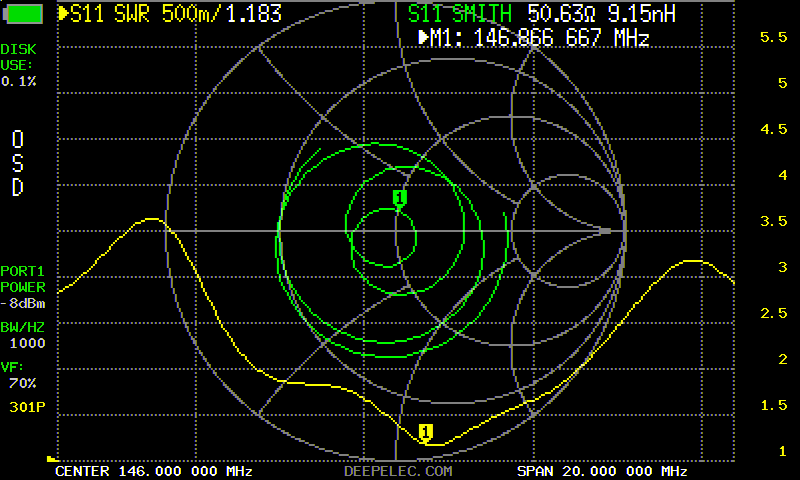Click the DISK USE 0.1% indicator
Screen dimensions: 800x480
tap(20, 64)
